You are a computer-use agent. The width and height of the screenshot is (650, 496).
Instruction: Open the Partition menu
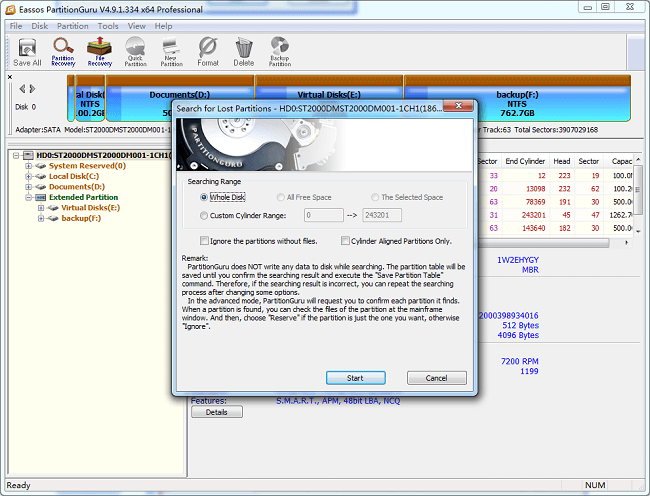73,26
